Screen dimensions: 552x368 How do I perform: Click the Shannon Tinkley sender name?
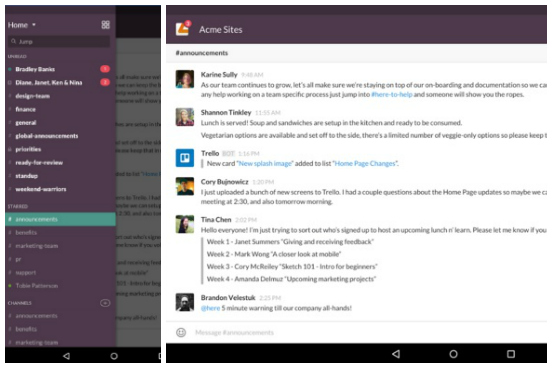click(x=226, y=113)
